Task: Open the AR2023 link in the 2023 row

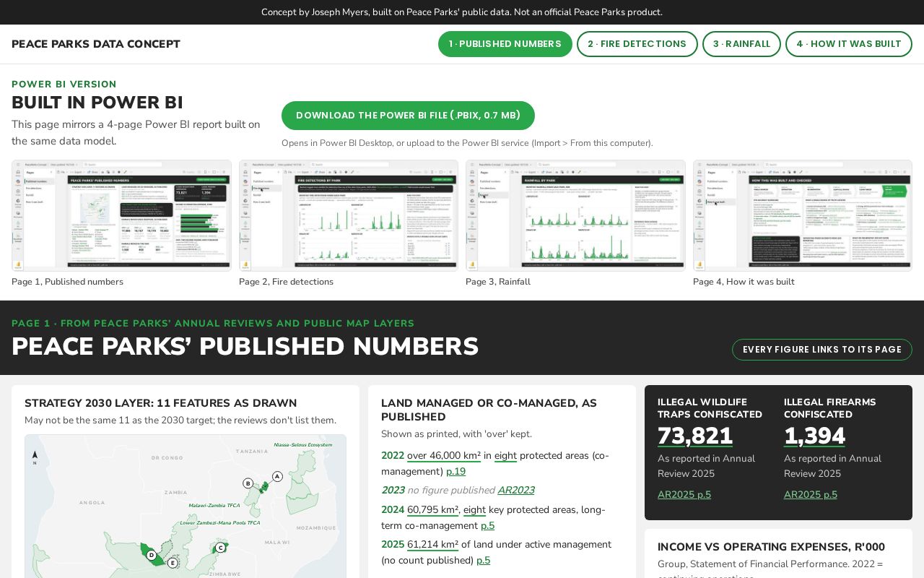Action: coord(515,491)
